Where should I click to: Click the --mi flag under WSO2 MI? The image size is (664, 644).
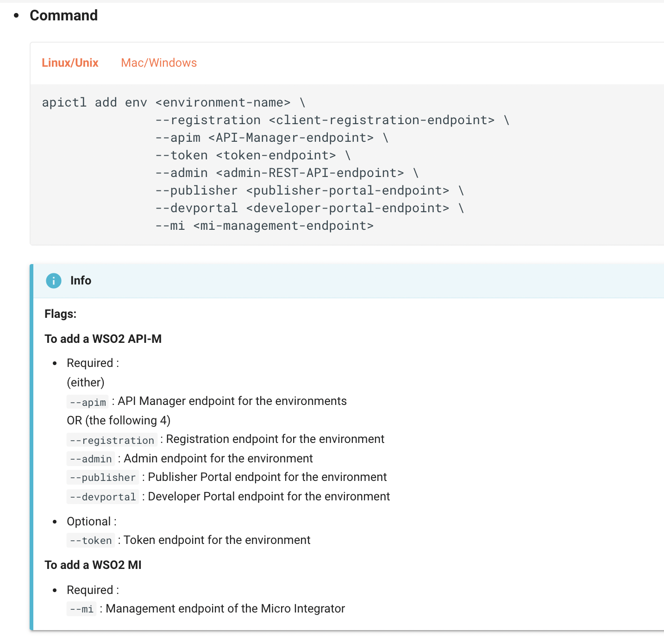(81, 609)
